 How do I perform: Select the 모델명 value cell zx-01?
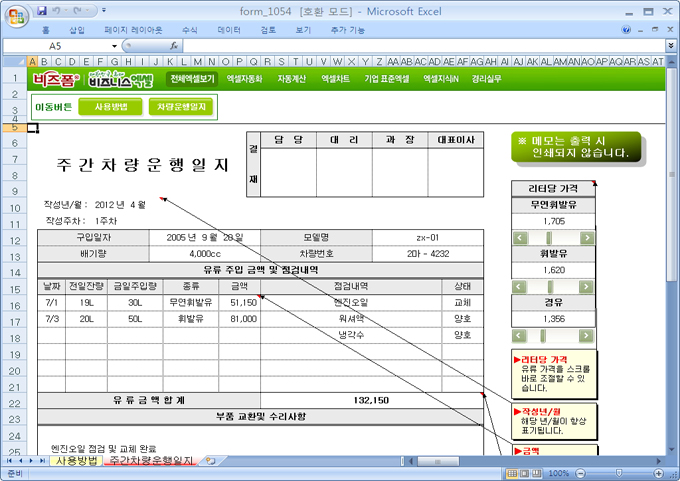[428, 238]
